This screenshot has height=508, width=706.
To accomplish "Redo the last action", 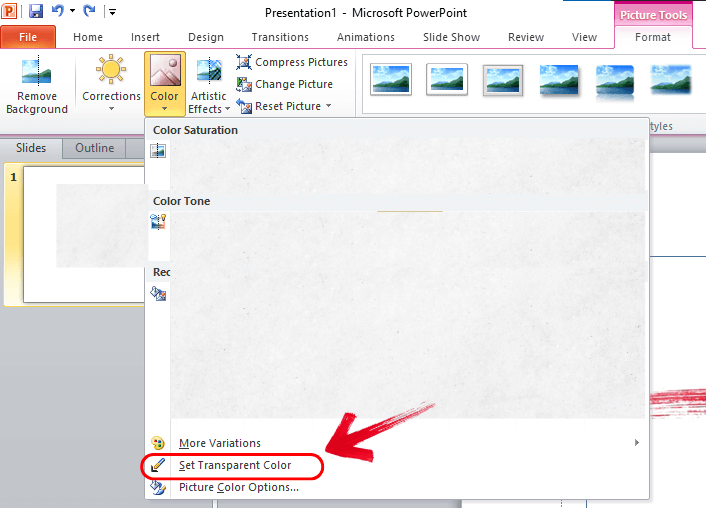I will point(90,10).
